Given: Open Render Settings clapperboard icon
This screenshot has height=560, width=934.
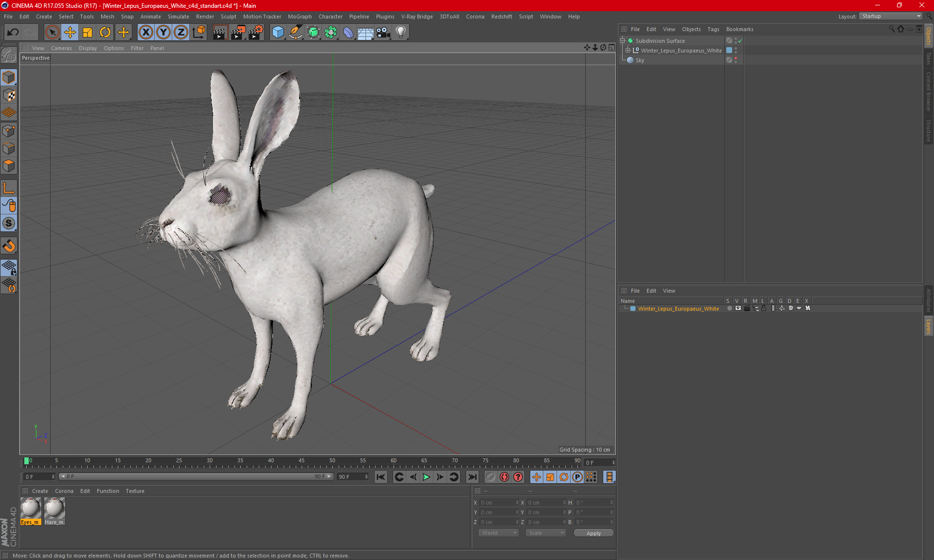Looking at the screenshot, I should pos(256,33).
